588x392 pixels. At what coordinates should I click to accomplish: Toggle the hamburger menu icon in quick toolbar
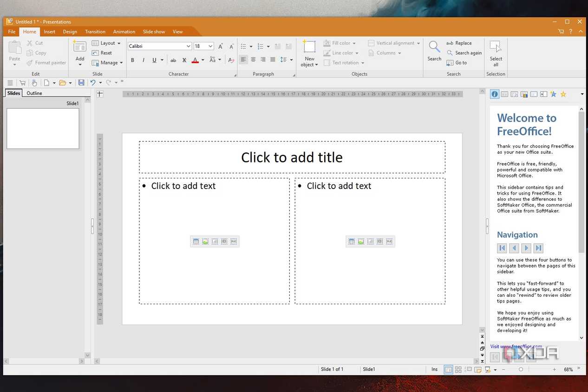10,83
